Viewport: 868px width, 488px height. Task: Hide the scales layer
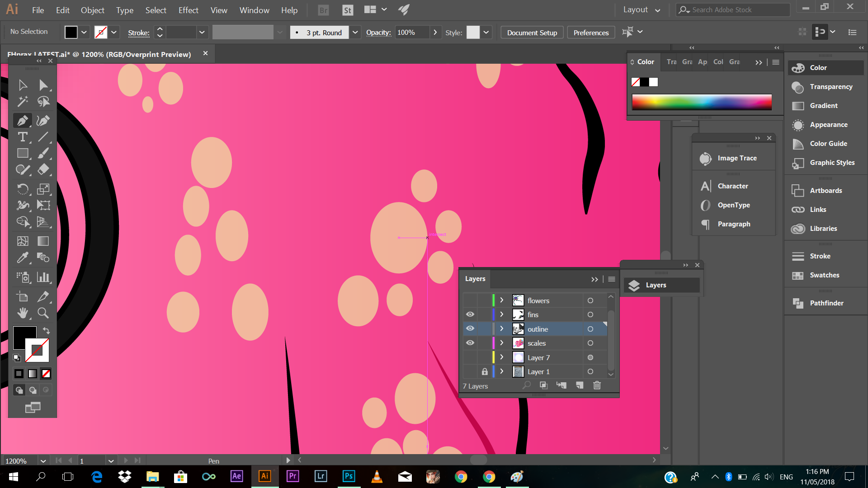point(470,343)
